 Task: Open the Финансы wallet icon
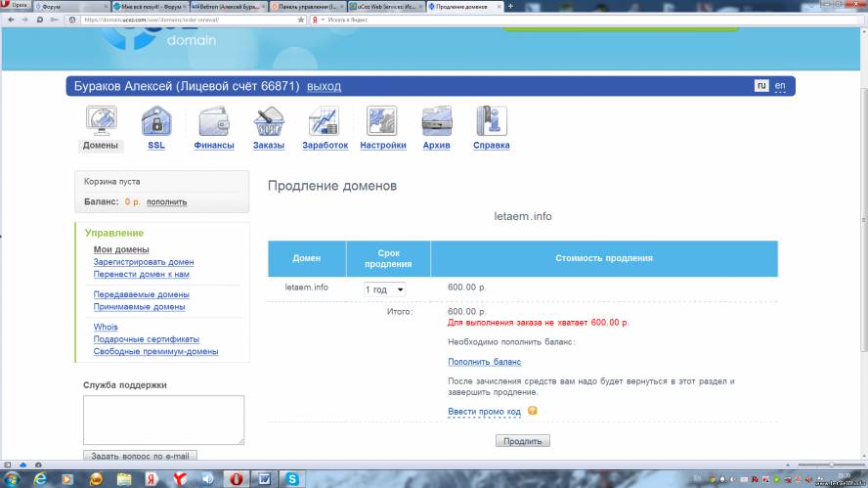point(213,121)
